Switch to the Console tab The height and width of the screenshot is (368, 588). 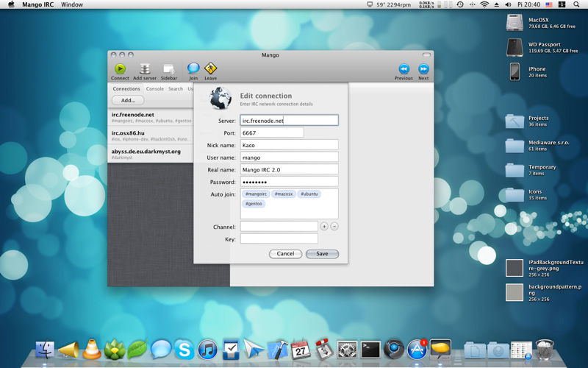click(155, 88)
